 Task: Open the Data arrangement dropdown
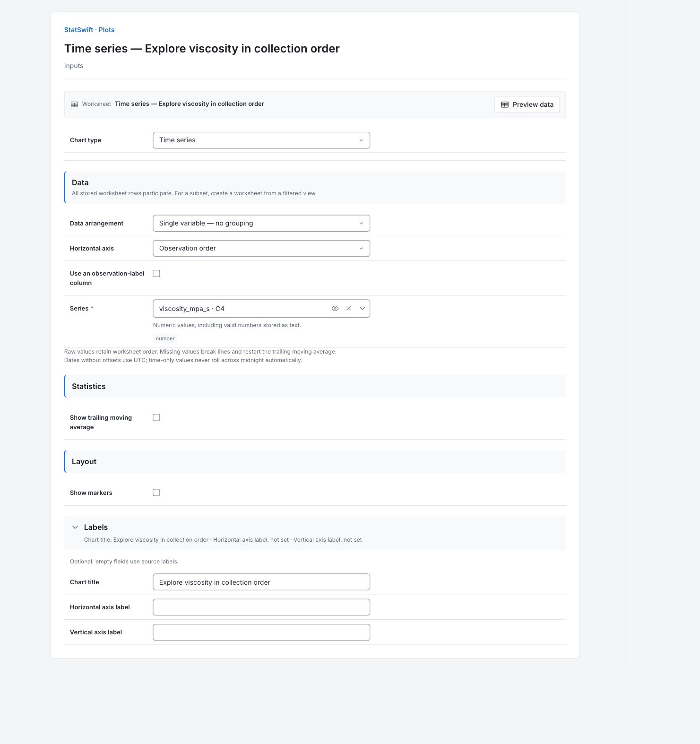(x=261, y=224)
